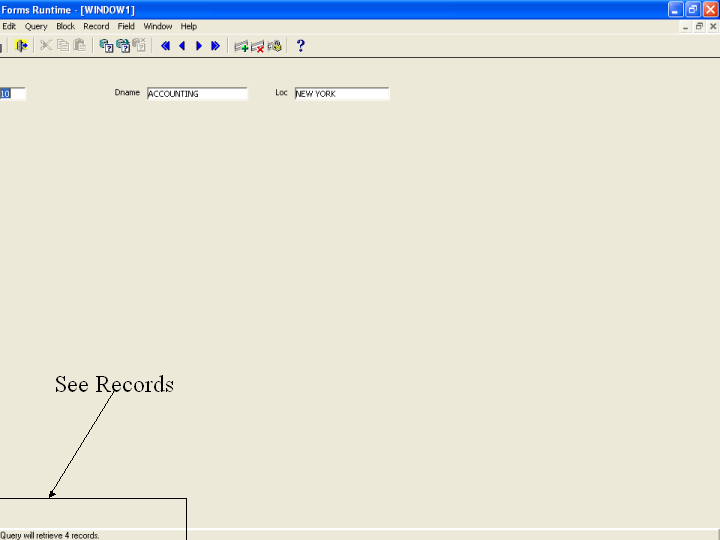Close the Forms Runtime window

tap(710, 10)
